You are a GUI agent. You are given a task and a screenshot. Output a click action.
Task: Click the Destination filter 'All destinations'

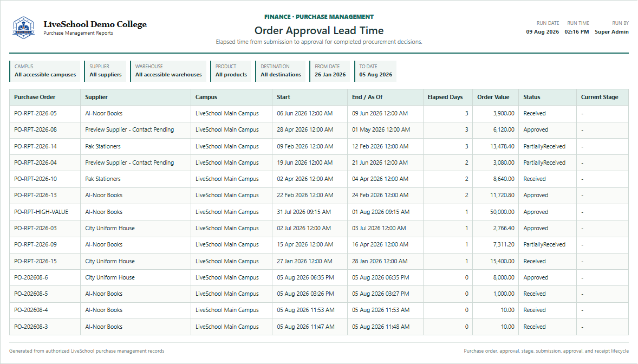(x=281, y=75)
